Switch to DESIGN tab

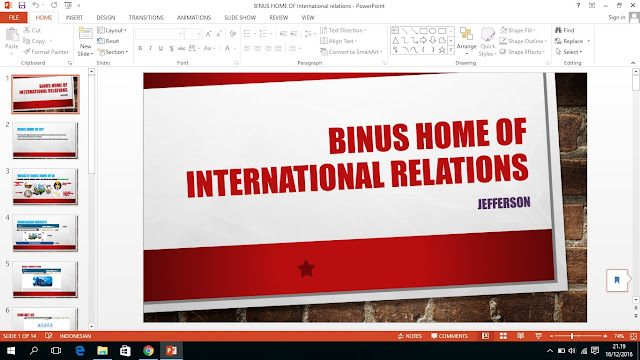coord(106,18)
